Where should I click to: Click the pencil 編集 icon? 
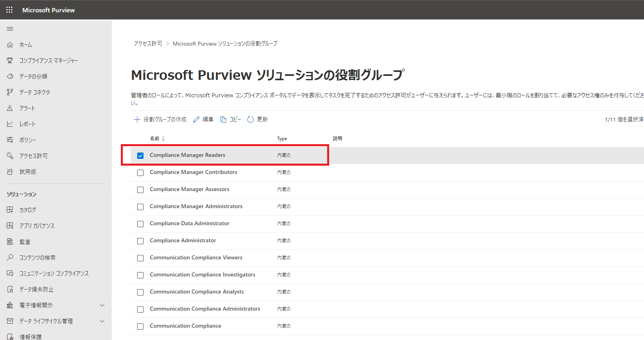[196, 120]
